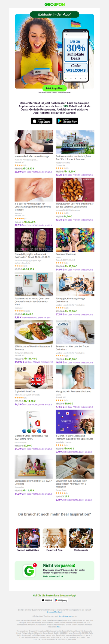Click the green Groupon G app icon
The height and width of the screenshot is (644, 109).
pos(29,571)
